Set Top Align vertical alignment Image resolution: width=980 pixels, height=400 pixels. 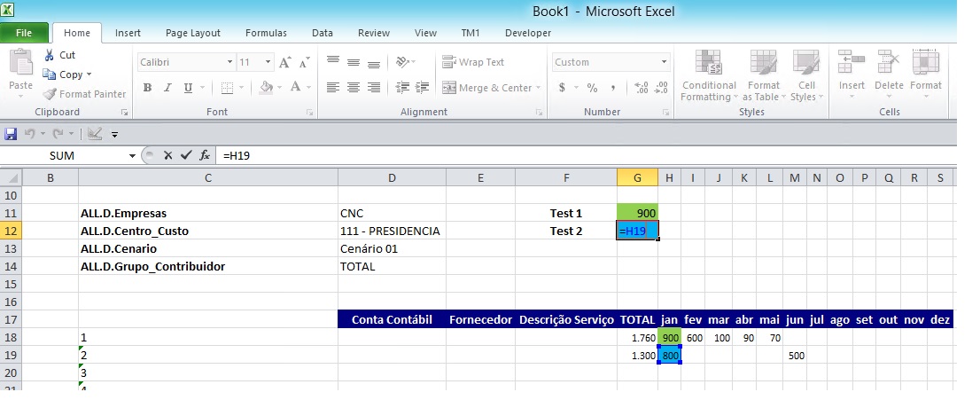(333, 62)
